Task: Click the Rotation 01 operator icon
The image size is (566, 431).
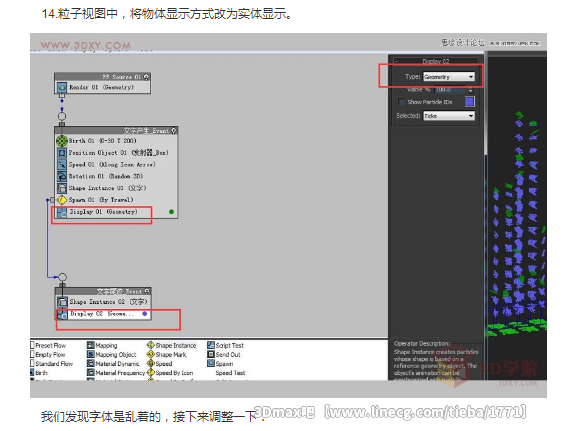Action: click(62, 176)
